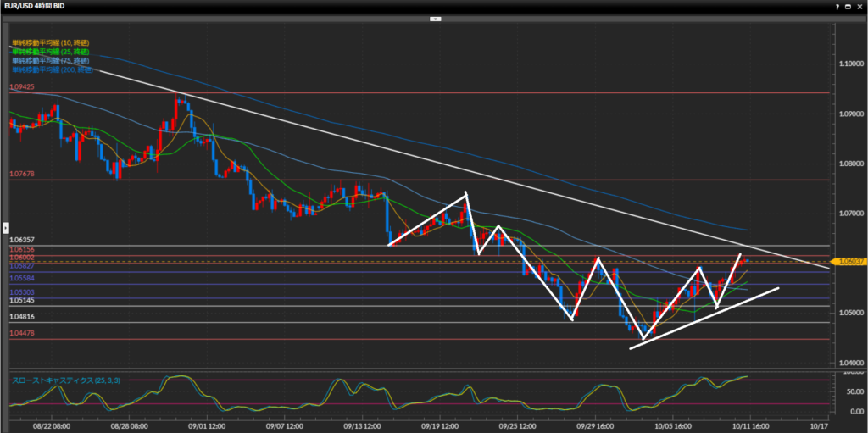Click the current price tag 1.06037
Viewport: 868px width, 433px height.
848,262
